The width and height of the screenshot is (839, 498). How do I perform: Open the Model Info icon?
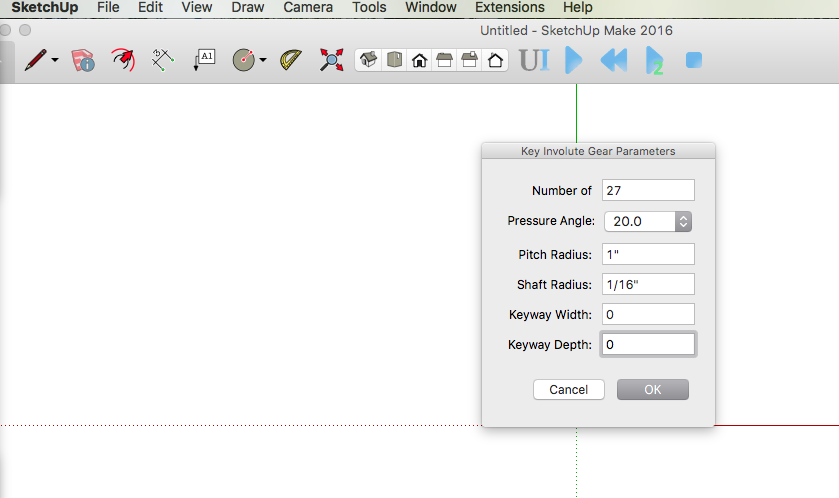click(x=83, y=60)
